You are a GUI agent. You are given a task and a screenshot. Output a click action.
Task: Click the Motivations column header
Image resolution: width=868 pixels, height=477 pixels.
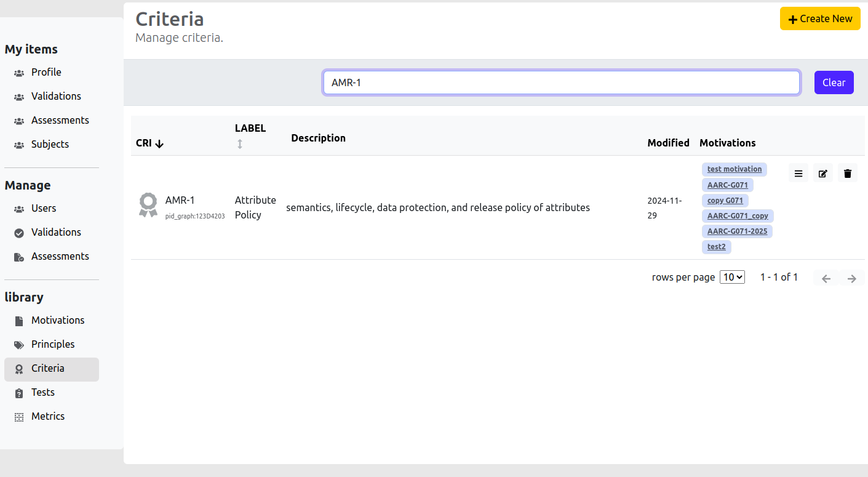click(728, 143)
